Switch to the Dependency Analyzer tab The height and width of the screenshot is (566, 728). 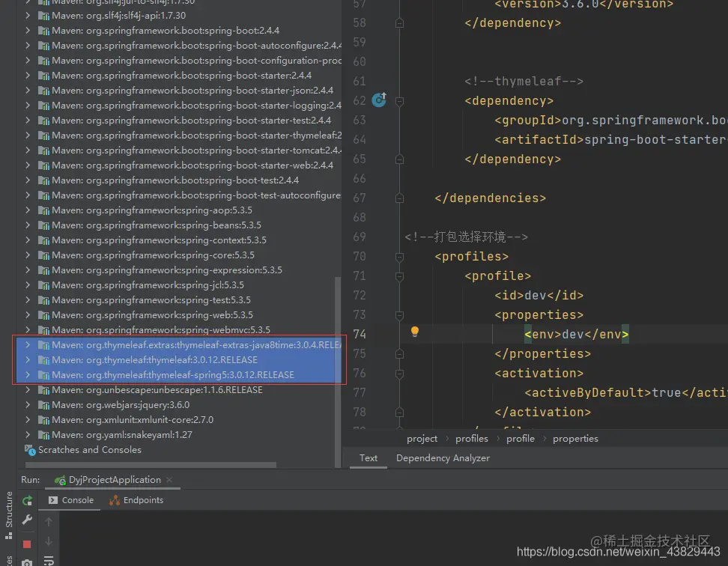tap(443, 458)
